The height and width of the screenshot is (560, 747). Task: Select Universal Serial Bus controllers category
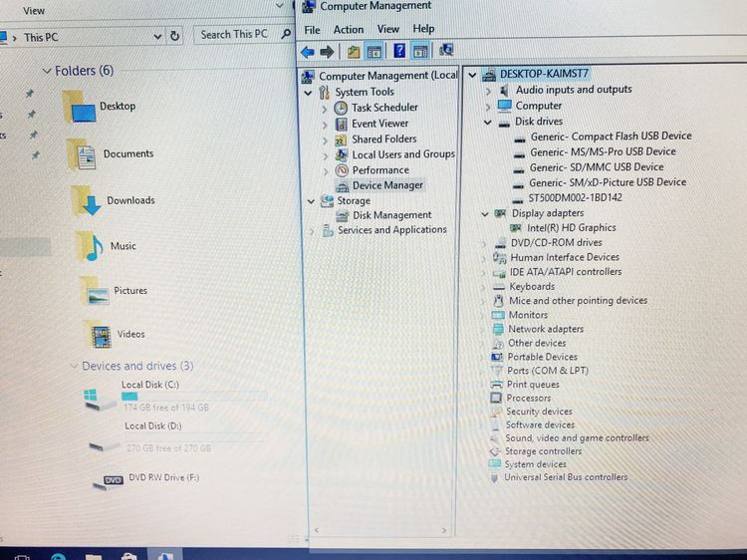click(x=566, y=477)
